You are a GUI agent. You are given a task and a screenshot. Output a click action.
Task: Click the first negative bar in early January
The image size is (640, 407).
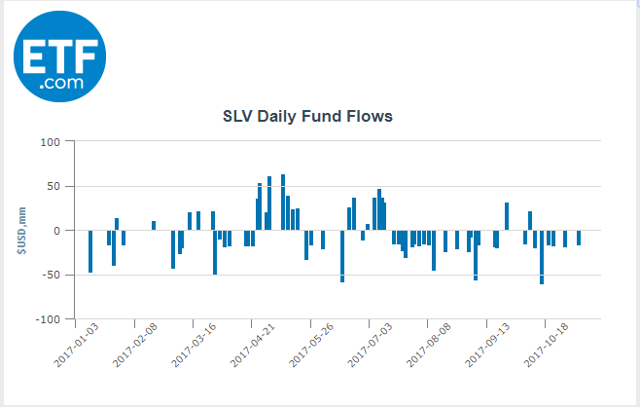point(90,251)
